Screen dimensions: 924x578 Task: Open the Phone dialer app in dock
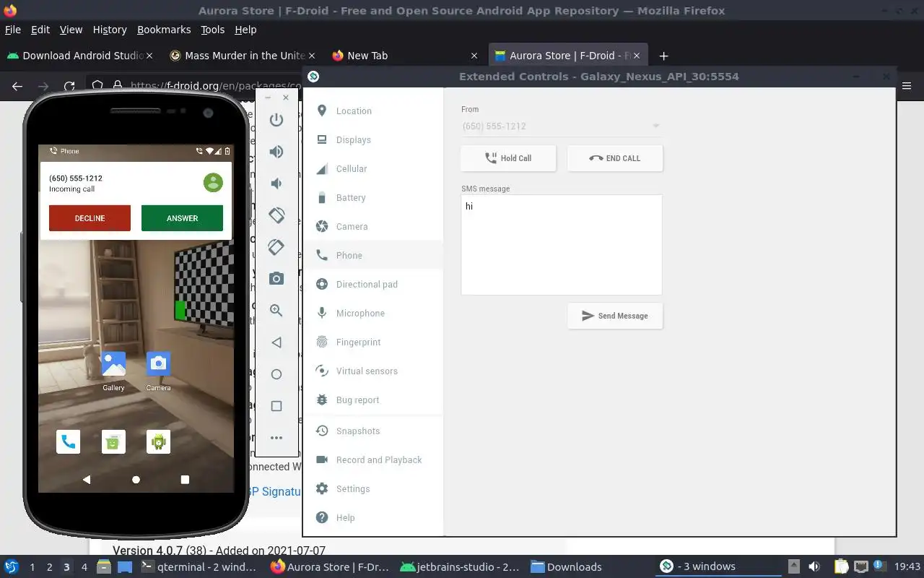pos(69,441)
